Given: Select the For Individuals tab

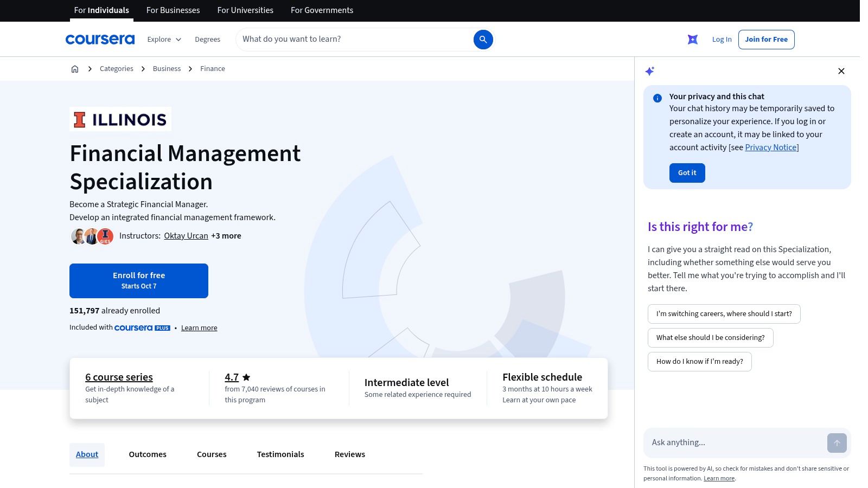Looking at the screenshot, I should pos(101,10).
